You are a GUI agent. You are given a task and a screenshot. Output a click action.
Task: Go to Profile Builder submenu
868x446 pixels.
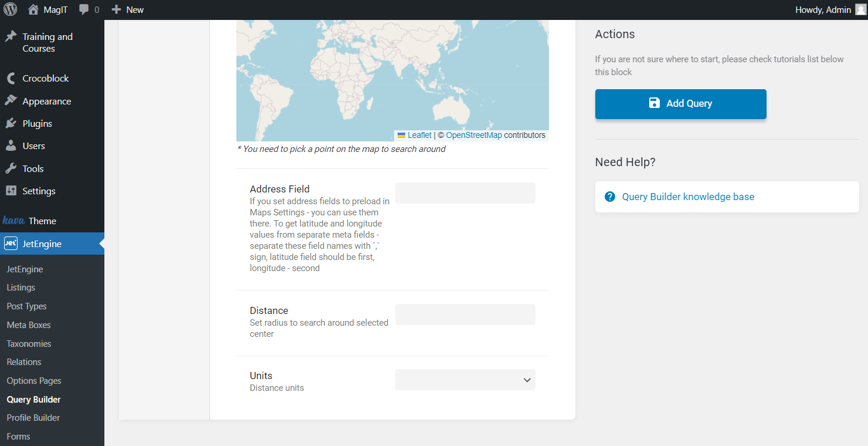(x=33, y=418)
